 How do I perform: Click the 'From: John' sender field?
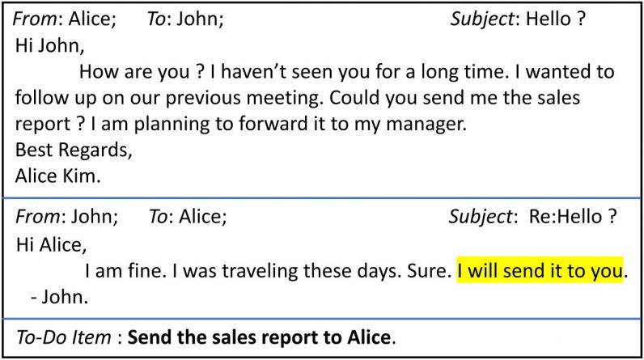pyautogui.click(x=66, y=216)
